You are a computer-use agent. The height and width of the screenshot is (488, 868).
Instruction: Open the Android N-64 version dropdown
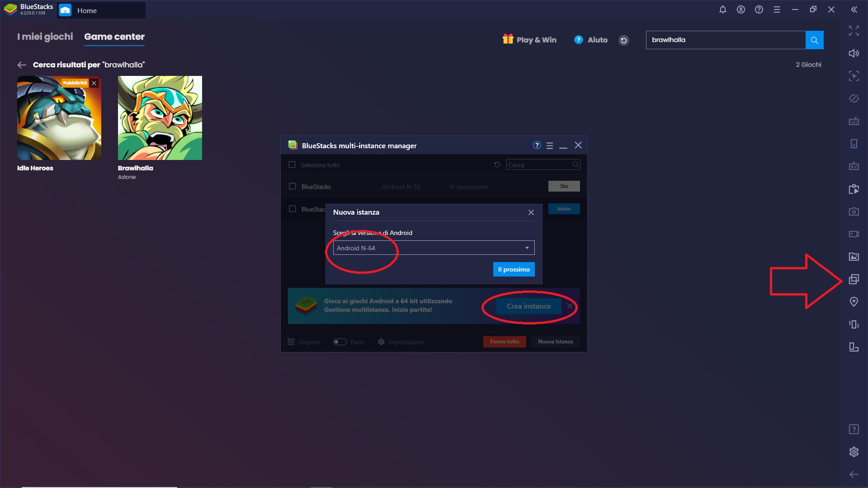point(434,248)
